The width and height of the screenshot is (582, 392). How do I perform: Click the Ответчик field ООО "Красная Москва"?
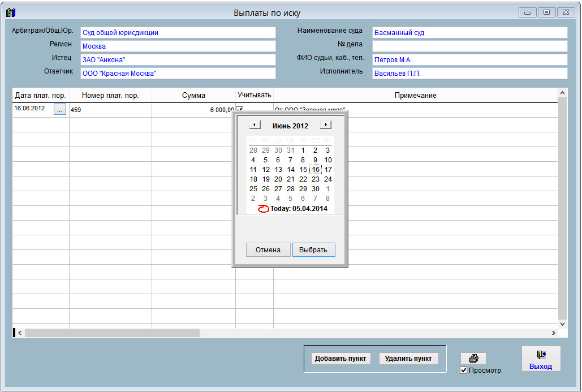pos(178,74)
